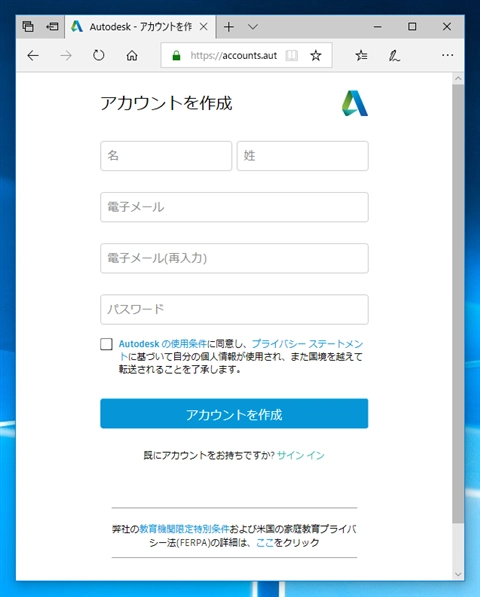This screenshot has height=597, width=480.
Task: Open プライバシー ステートメント link
Action: tap(308, 344)
